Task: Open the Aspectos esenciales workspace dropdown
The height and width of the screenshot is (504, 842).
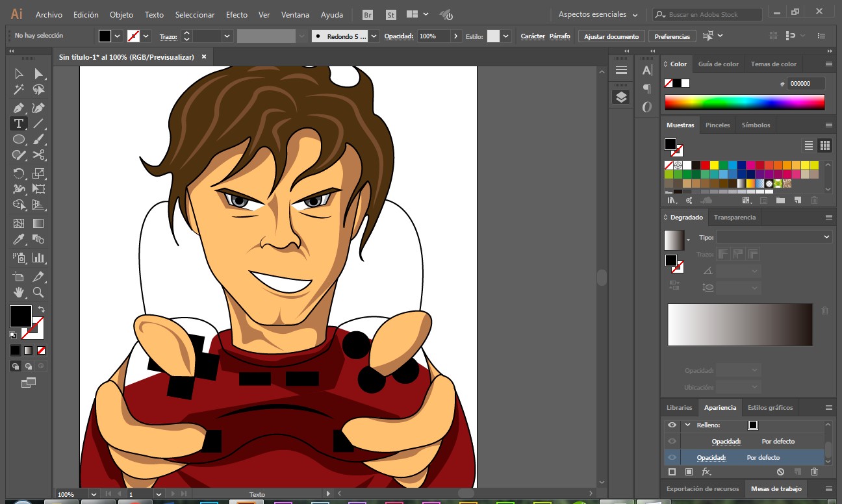Action: click(x=598, y=14)
